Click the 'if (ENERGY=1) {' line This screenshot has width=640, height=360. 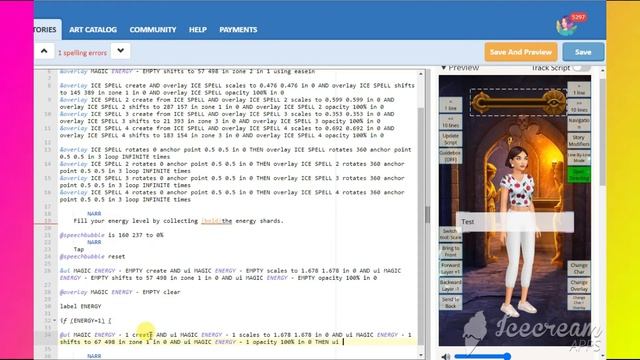coord(85,320)
